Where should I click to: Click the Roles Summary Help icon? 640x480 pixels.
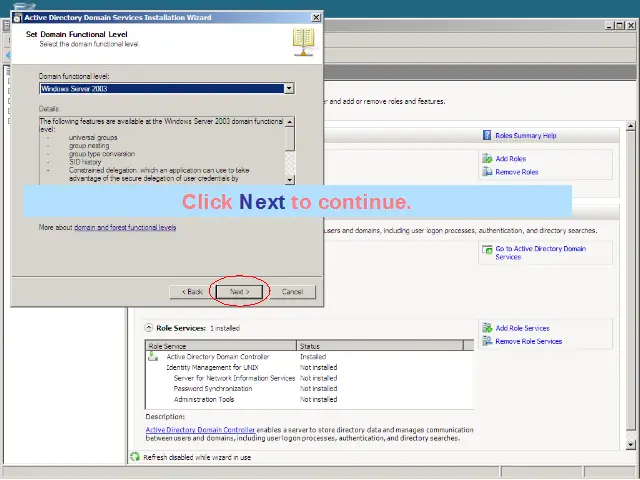tap(487, 135)
